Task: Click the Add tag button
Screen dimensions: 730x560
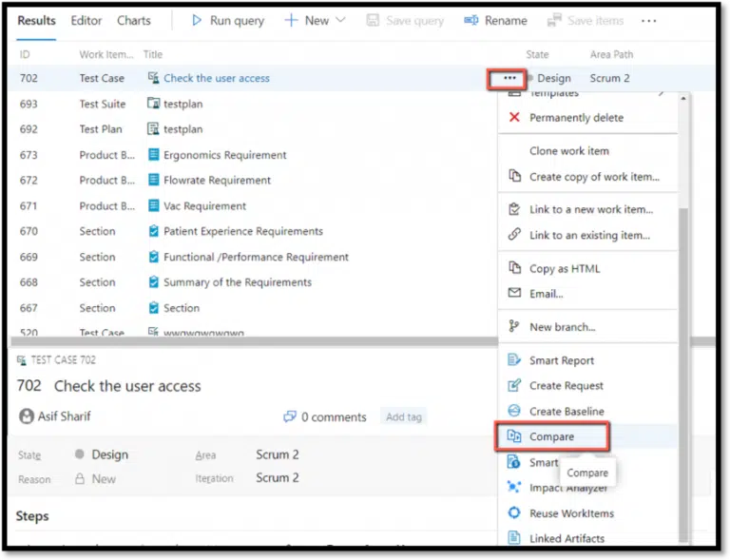Action: (x=404, y=416)
